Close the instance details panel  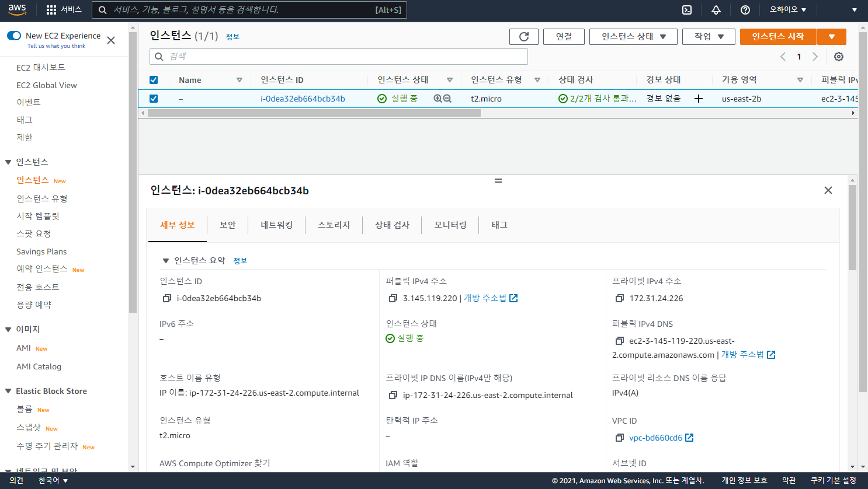point(828,190)
